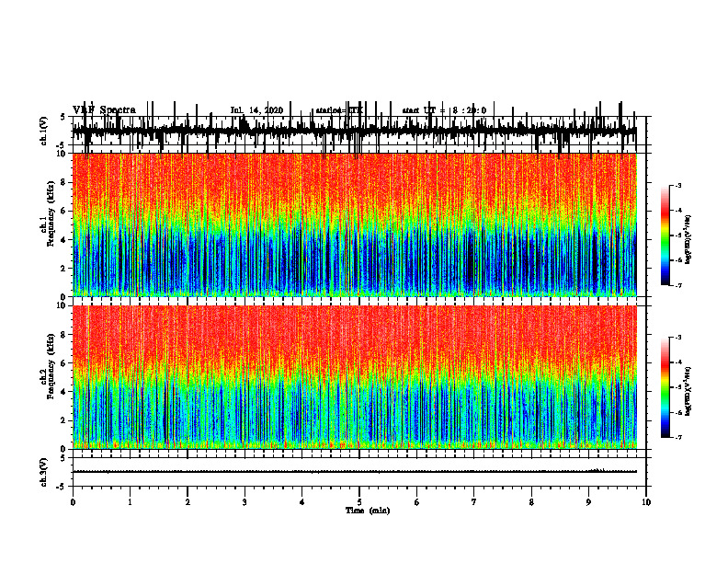
Task: Click the time tick label '9'
Action: coord(588,502)
